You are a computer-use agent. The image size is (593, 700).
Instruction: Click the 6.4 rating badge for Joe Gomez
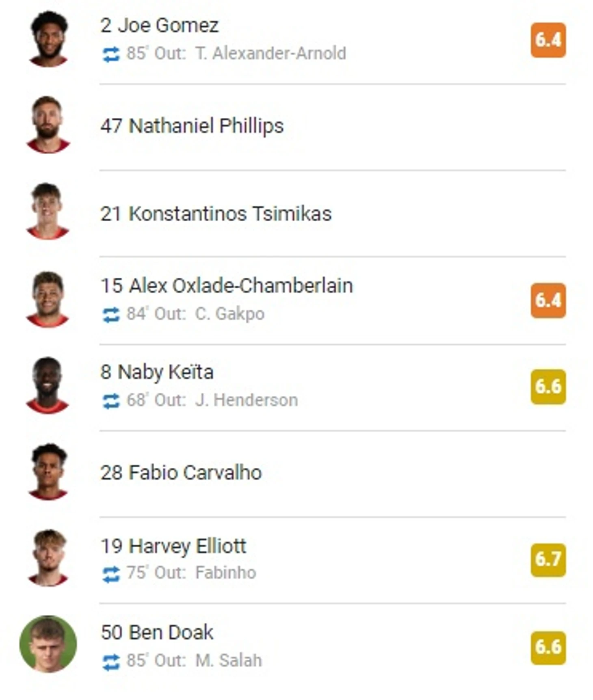(548, 40)
